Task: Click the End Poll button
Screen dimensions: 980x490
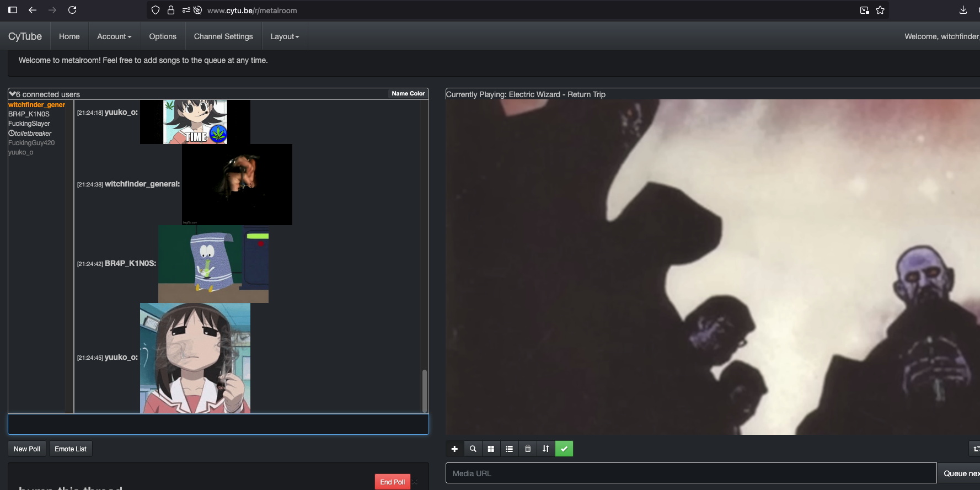Action: (x=393, y=482)
